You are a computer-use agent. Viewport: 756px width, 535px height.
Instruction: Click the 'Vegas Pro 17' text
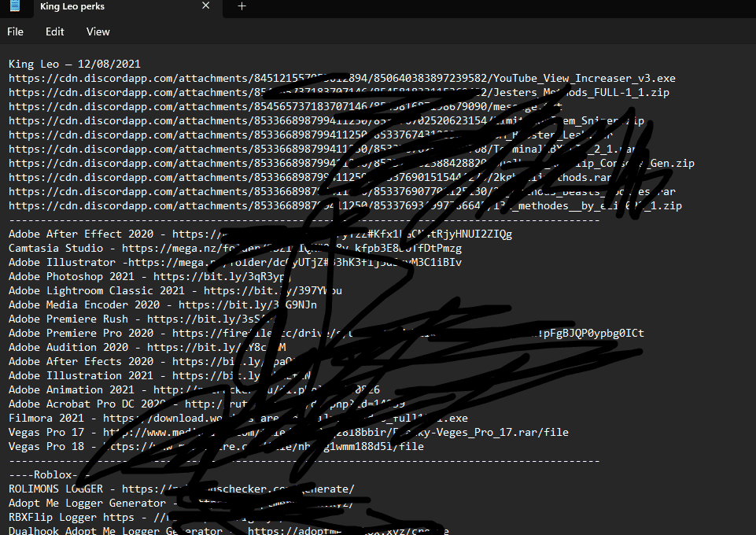(x=46, y=433)
